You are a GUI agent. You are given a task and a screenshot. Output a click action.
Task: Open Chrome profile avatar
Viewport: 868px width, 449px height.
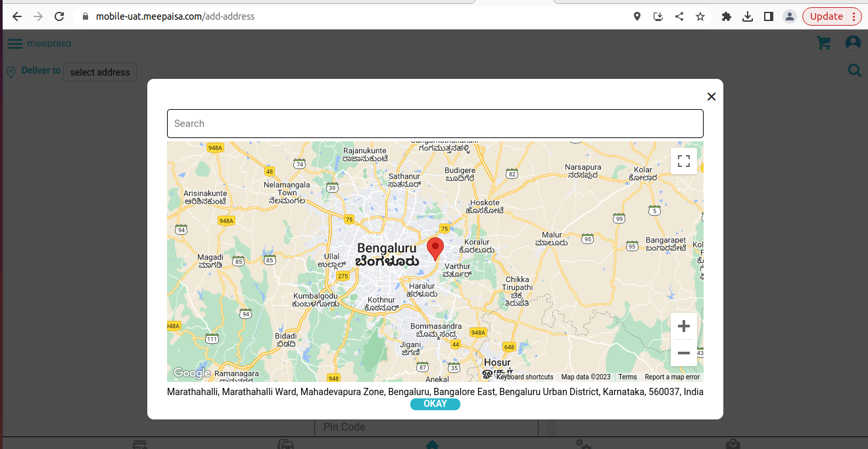(x=790, y=16)
